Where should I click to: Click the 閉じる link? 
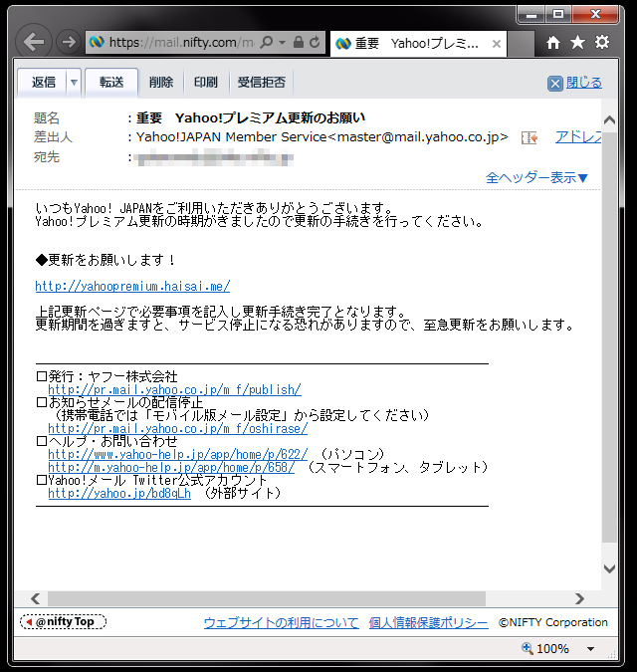[x=584, y=83]
